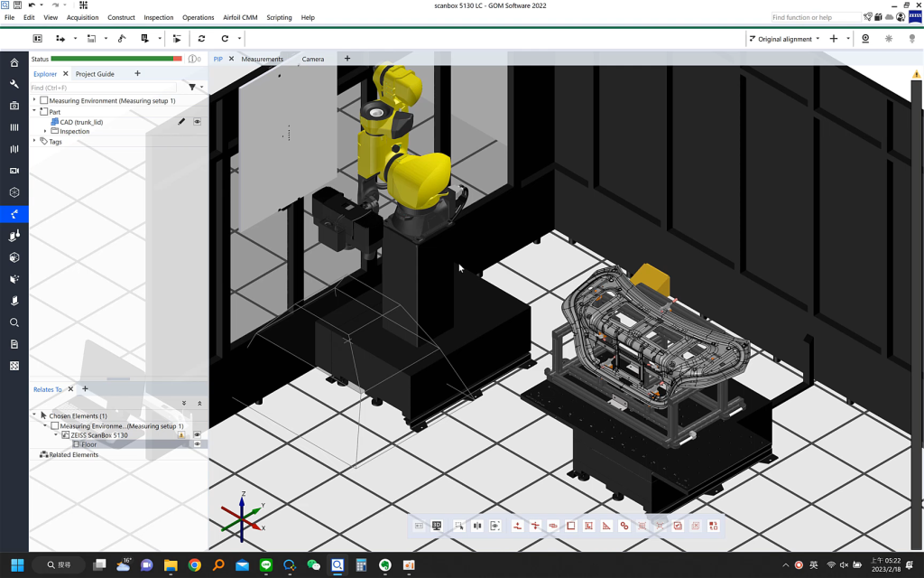Select the video camera workspace icon
This screenshot has height=578, width=924.
pyautogui.click(x=14, y=171)
